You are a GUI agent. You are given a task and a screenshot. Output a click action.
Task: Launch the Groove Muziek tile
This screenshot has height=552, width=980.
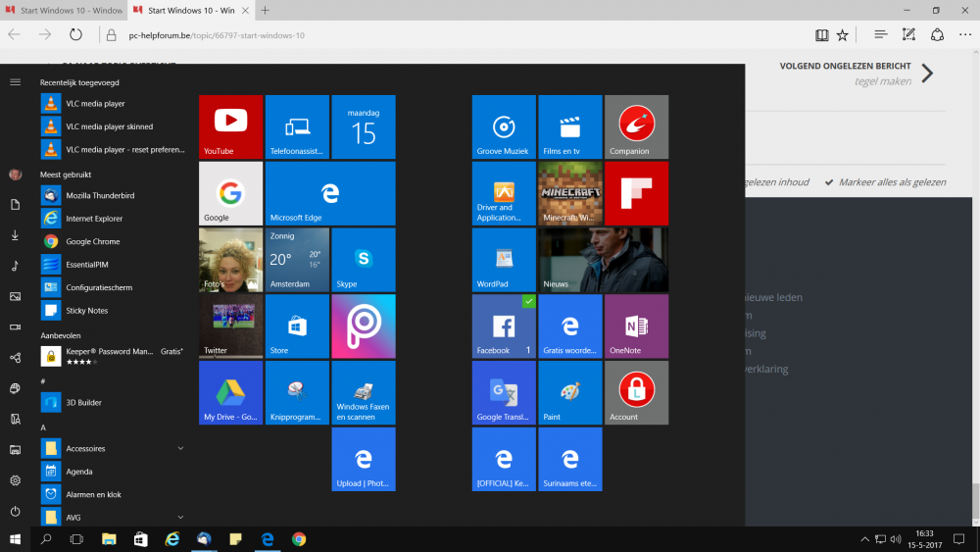(x=504, y=126)
